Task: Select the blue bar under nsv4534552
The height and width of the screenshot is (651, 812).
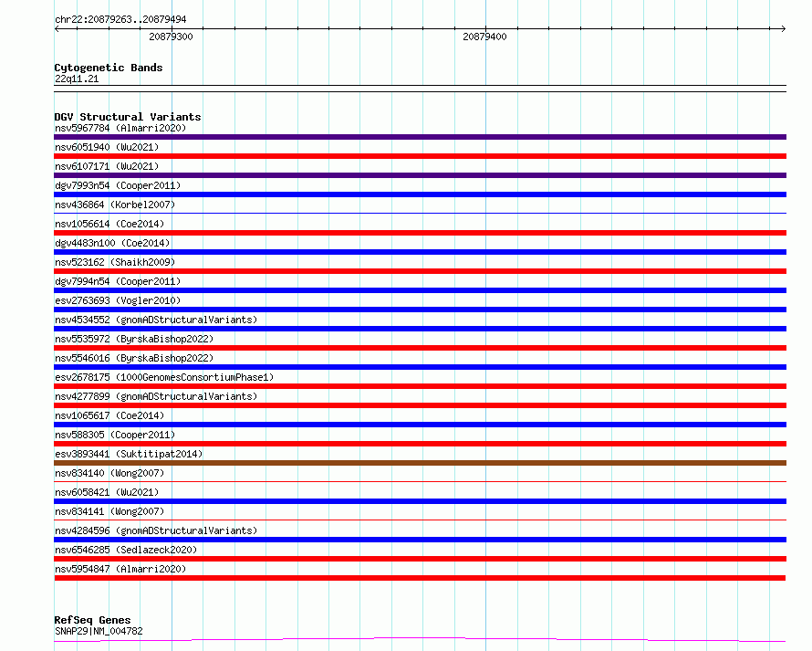Action: pyautogui.click(x=420, y=329)
